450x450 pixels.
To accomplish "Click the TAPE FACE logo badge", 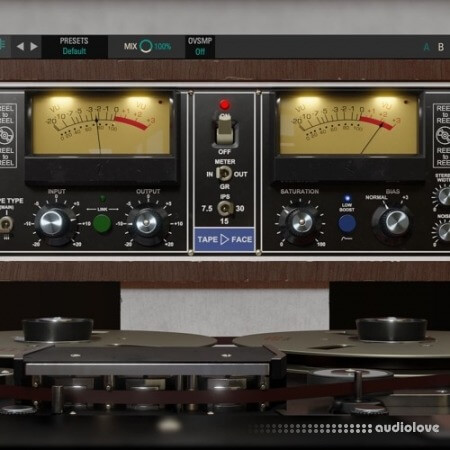I will [224, 239].
